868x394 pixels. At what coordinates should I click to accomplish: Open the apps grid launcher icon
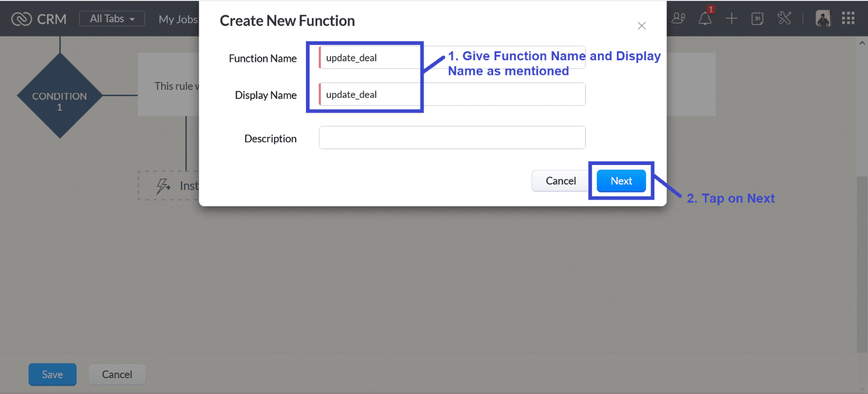[x=848, y=18]
